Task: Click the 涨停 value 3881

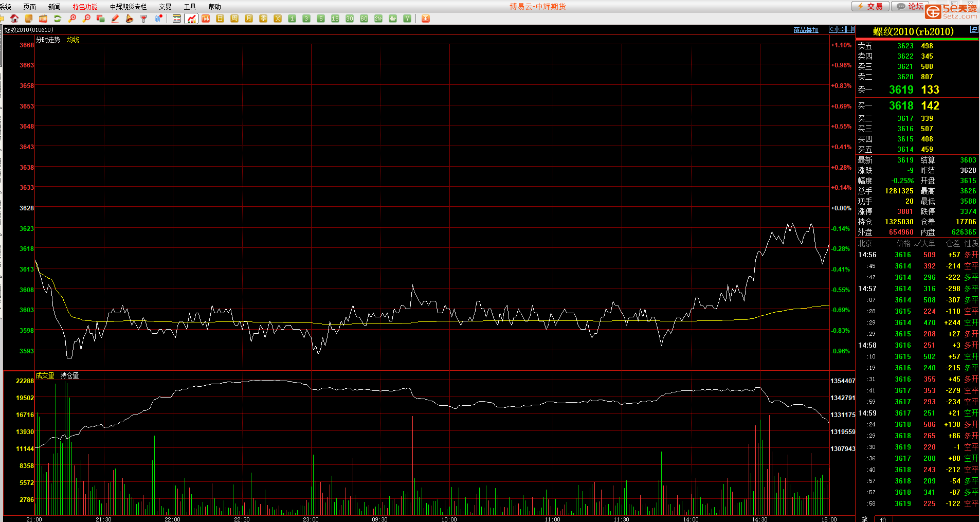Action: tap(905, 211)
